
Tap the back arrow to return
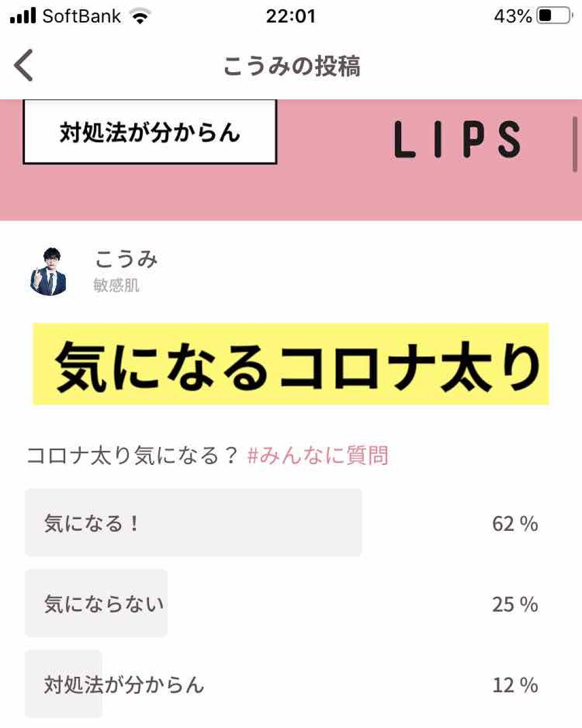pos(24,64)
